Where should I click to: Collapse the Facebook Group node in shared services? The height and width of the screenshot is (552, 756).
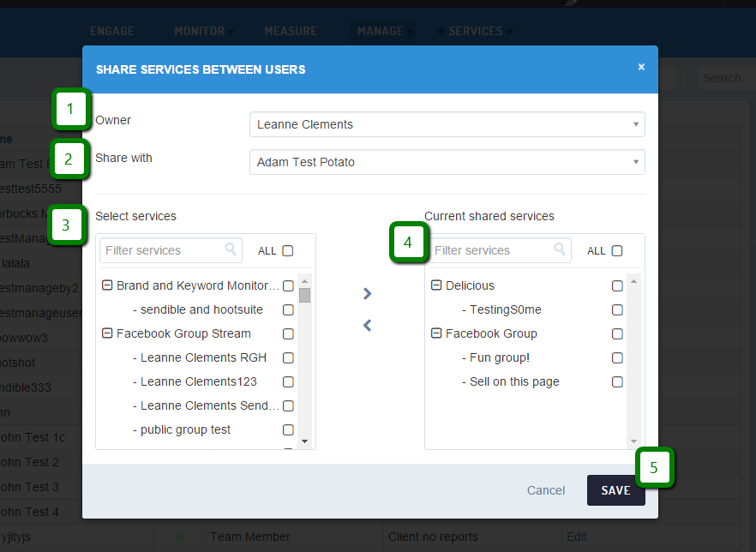coord(435,333)
